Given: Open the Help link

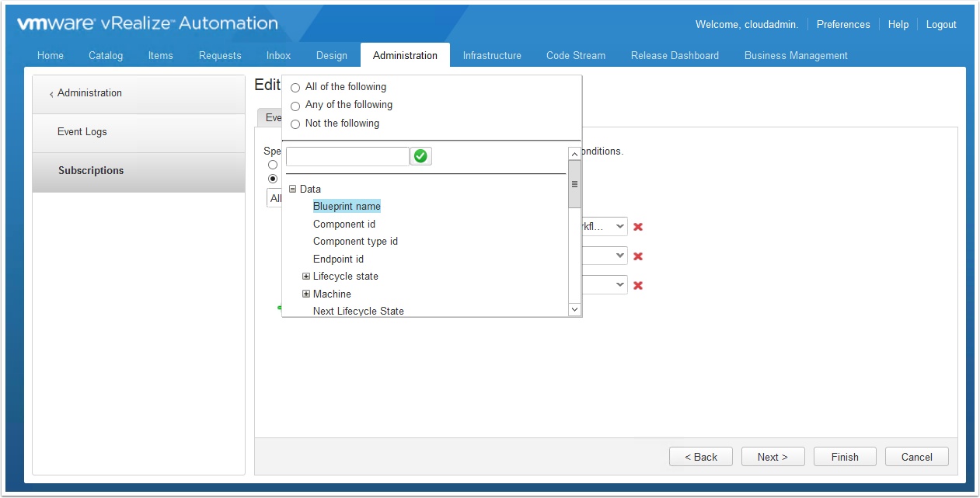Looking at the screenshot, I should pos(898,25).
